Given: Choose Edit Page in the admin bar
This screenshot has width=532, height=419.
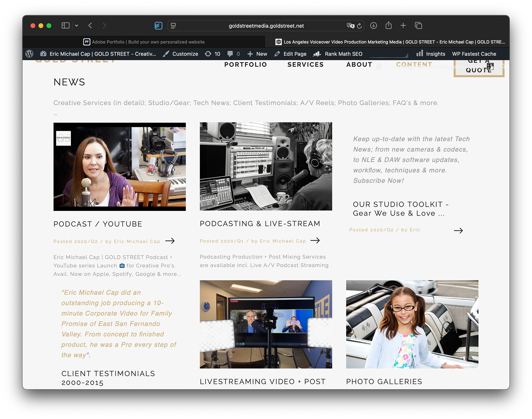Looking at the screenshot, I should click(x=290, y=54).
